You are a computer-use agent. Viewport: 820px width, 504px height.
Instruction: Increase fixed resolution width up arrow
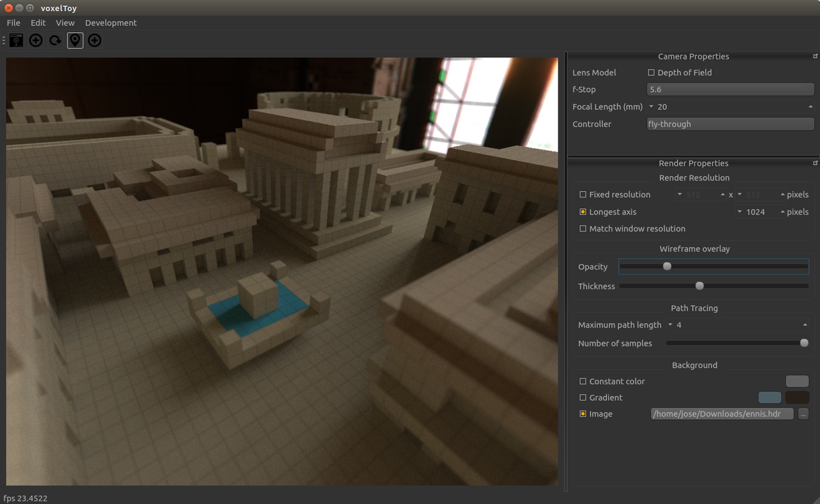point(722,195)
